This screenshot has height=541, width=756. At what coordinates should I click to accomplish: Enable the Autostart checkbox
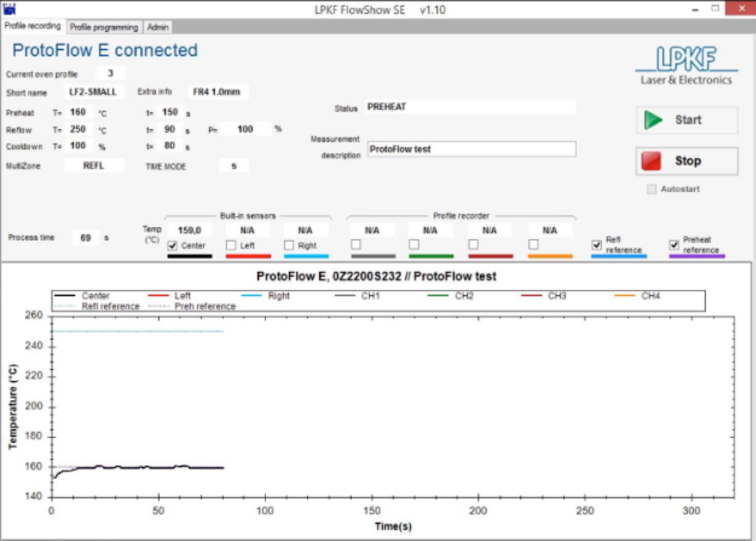pos(652,189)
